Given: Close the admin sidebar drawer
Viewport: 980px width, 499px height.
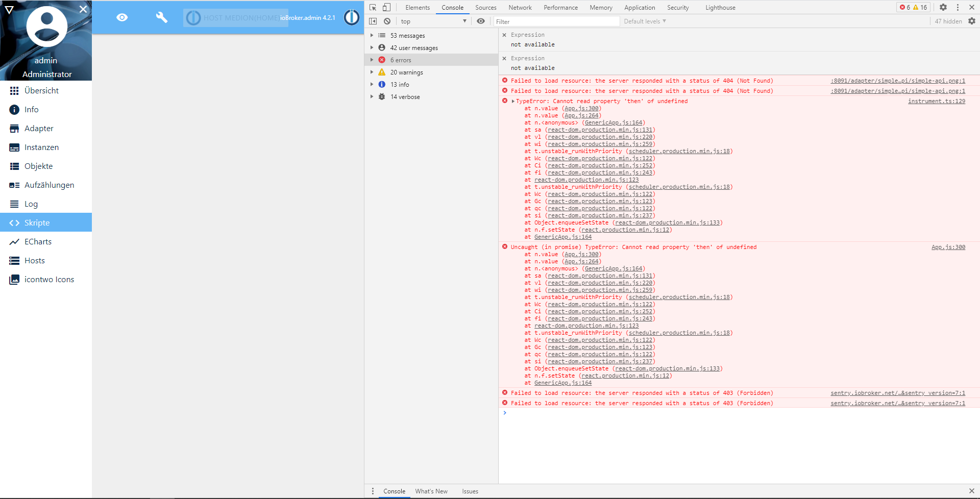Looking at the screenshot, I should (83, 9).
